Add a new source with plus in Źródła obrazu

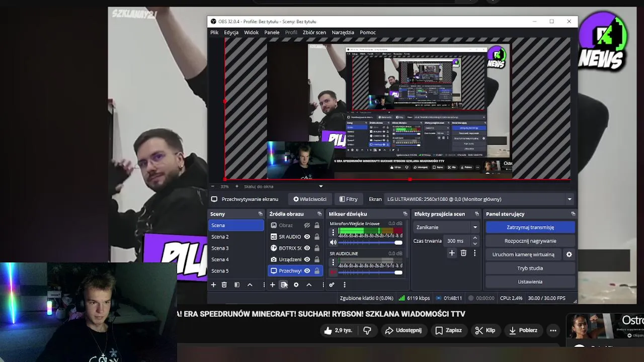pos(272,285)
